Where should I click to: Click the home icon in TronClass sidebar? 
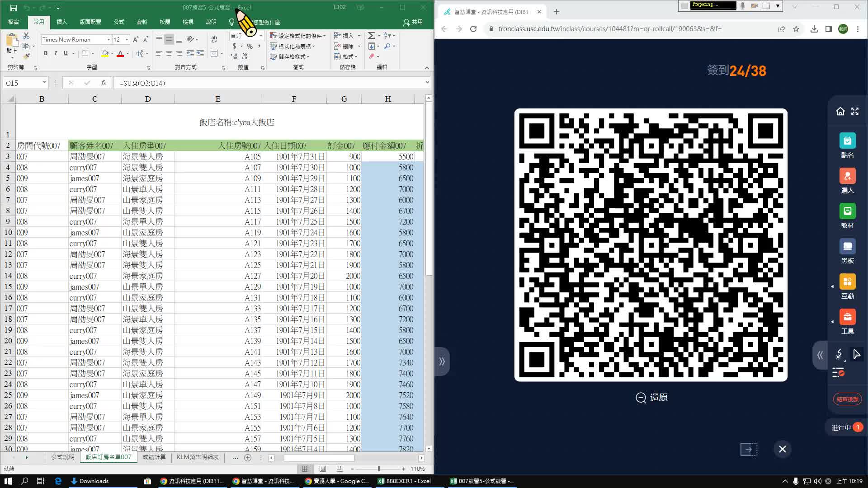[840, 111]
